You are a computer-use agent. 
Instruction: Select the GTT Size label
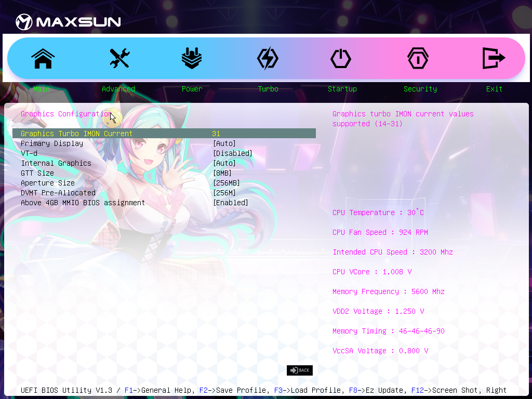point(37,173)
